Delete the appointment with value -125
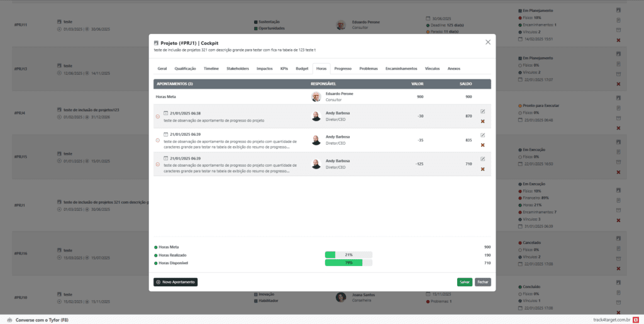Image resolution: width=644 pixels, height=324 pixels. click(482, 169)
